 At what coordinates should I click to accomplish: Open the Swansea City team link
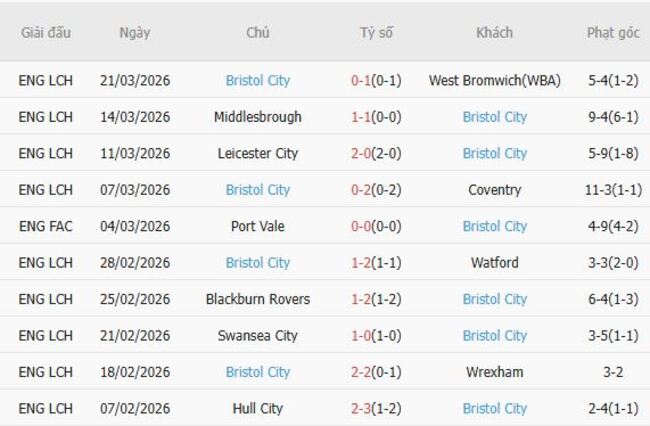258,336
